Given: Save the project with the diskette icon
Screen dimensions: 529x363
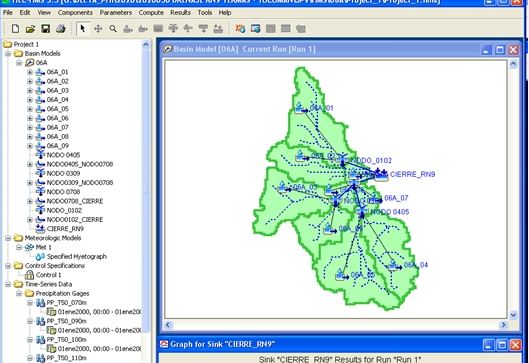Looking at the screenshot, I should click(46, 29).
